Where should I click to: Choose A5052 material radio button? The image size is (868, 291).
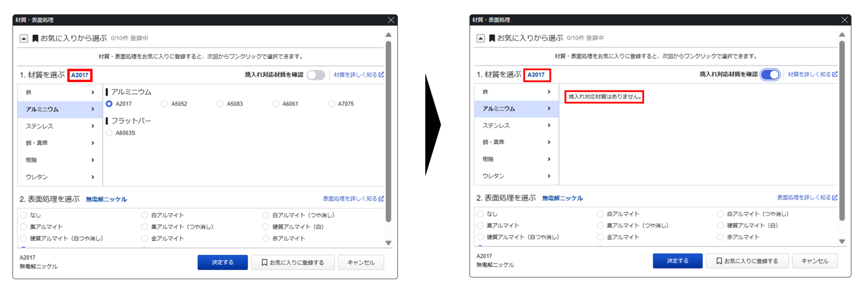(164, 104)
